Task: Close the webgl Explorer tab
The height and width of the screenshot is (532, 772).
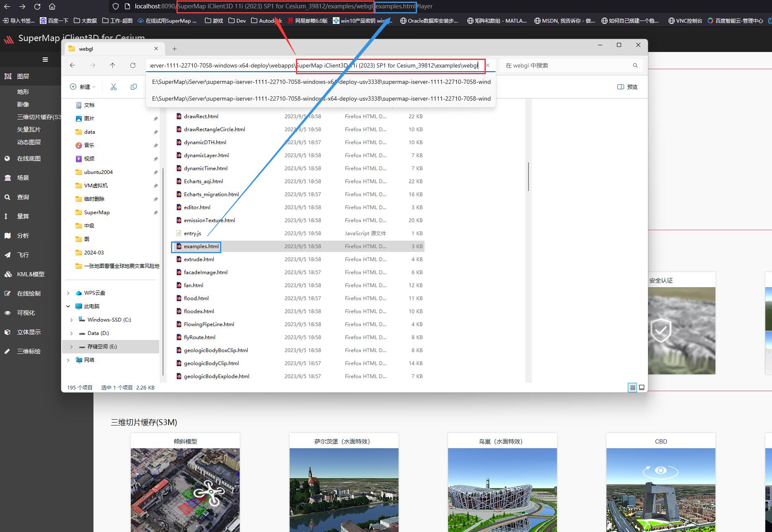Action: click(x=156, y=49)
